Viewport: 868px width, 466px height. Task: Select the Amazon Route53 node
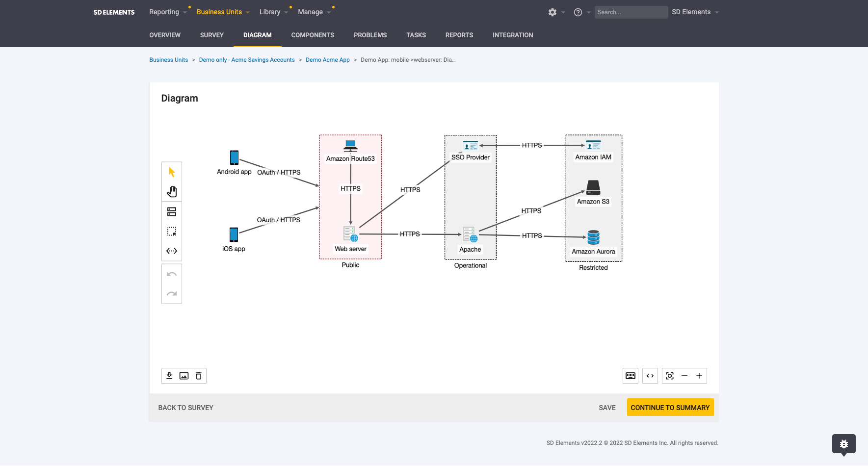(x=350, y=145)
